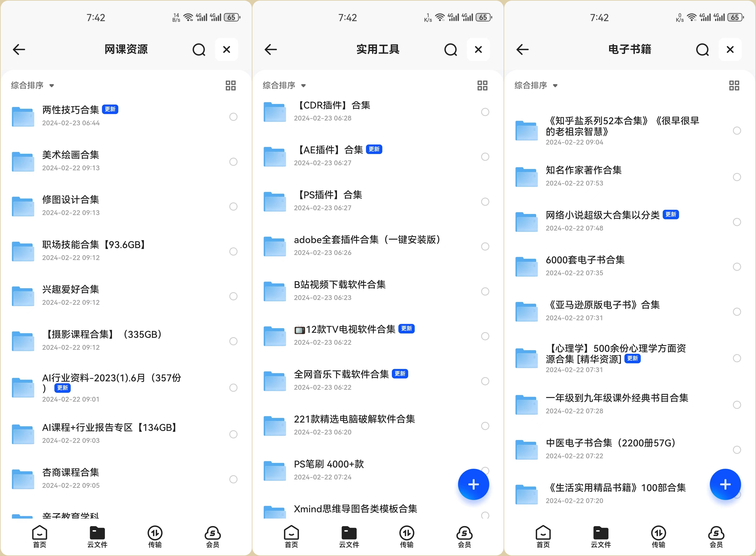The height and width of the screenshot is (556, 756).
Task: Tap the plus button in 电子书籍 panel
Action: click(725, 484)
